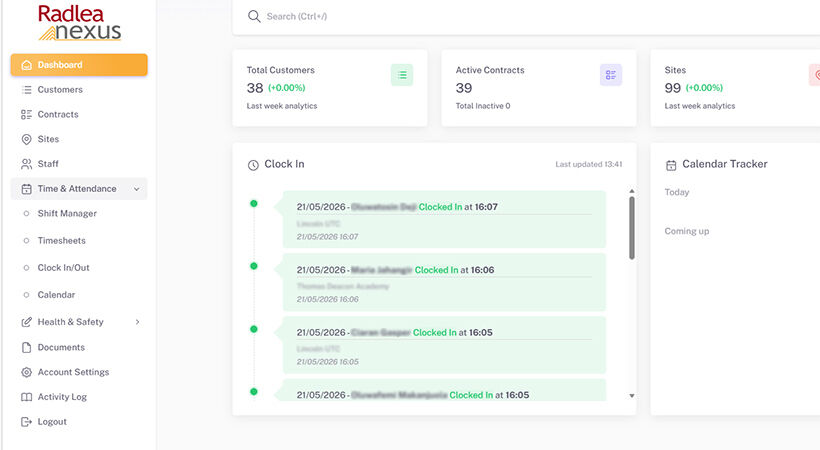Screen dimensions: 820x450
Task: Click the 'Today' label in Calendar Tracker
Action: (x=677, y=193)
